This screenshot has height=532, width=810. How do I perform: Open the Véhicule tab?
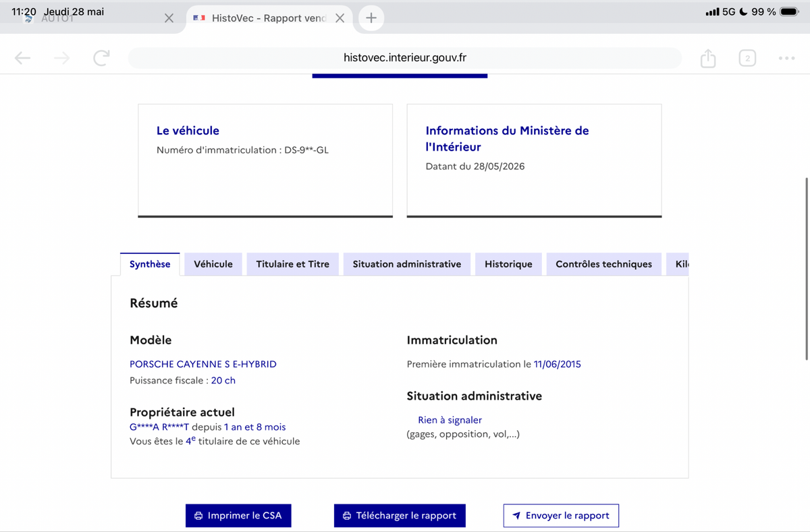click(213, 264)
